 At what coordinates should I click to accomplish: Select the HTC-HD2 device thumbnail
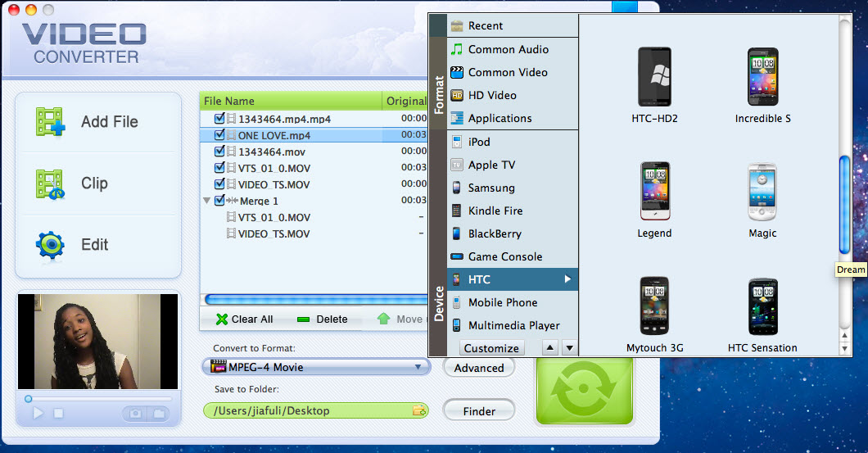click(x=654, y=76)
